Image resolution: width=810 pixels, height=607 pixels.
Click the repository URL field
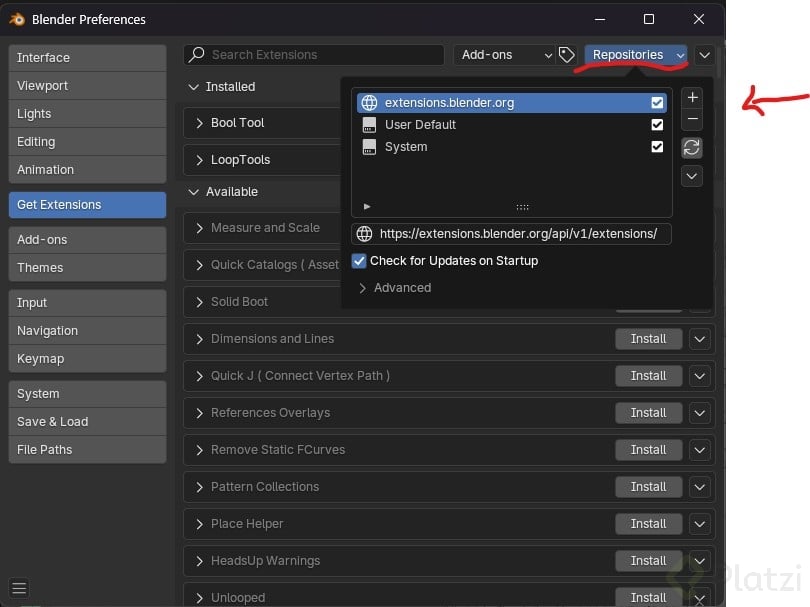pos(511,234)
